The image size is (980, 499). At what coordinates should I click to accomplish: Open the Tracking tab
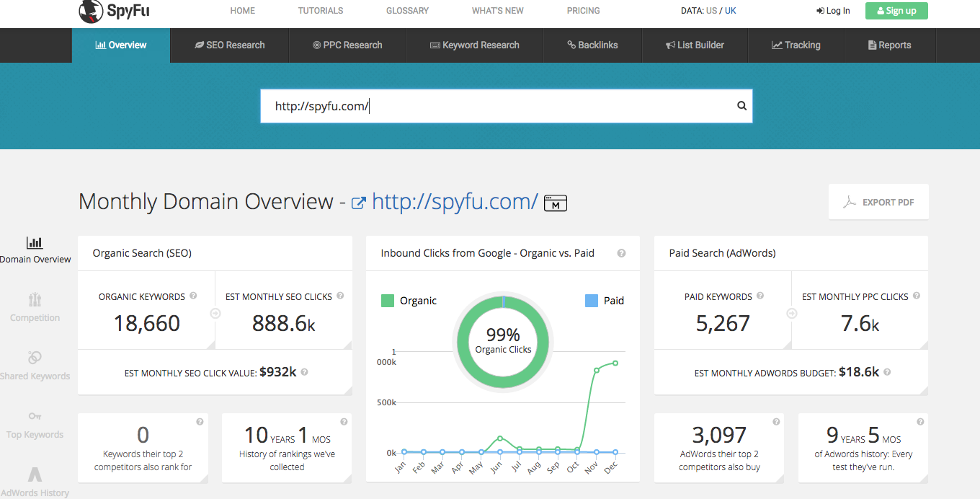(x=796, y=45)
